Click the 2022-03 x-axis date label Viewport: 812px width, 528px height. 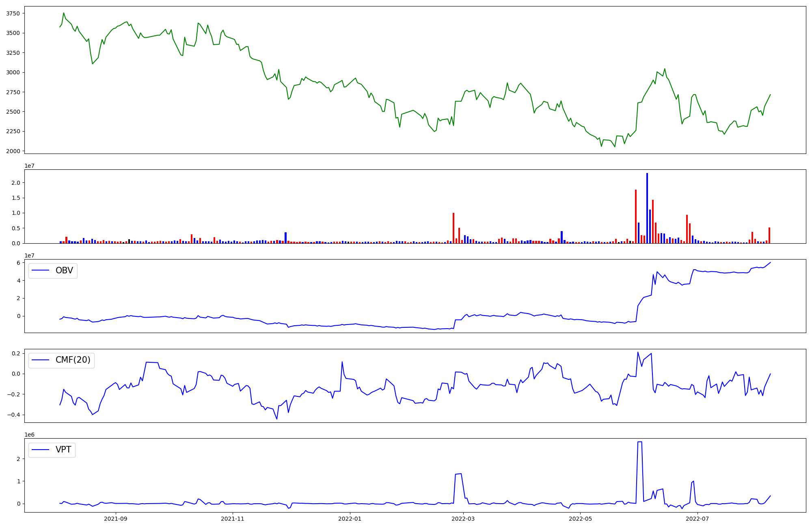pyautogui.click(x=463, y=519)
